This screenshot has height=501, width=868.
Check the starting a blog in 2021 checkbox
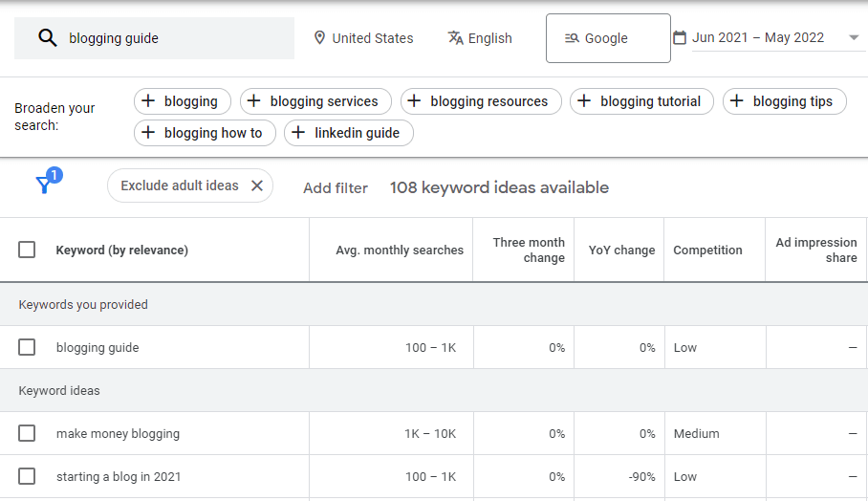click(x=27, y=476)
